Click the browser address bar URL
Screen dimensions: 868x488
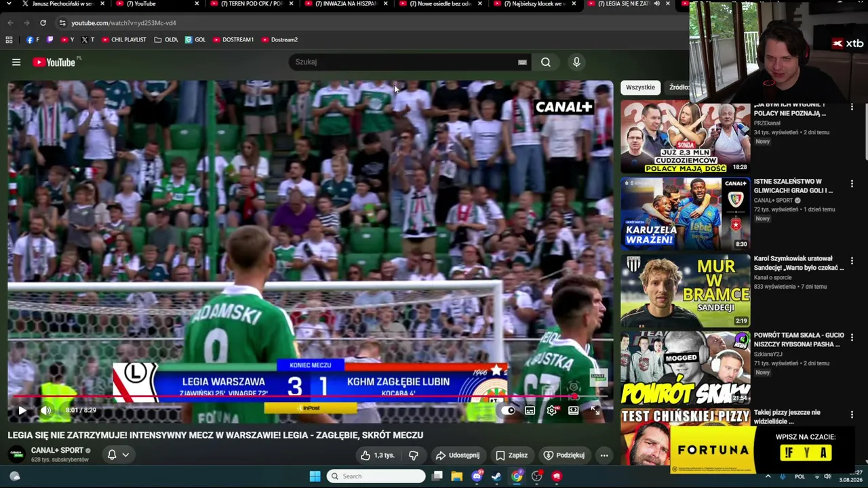[123, 23]
